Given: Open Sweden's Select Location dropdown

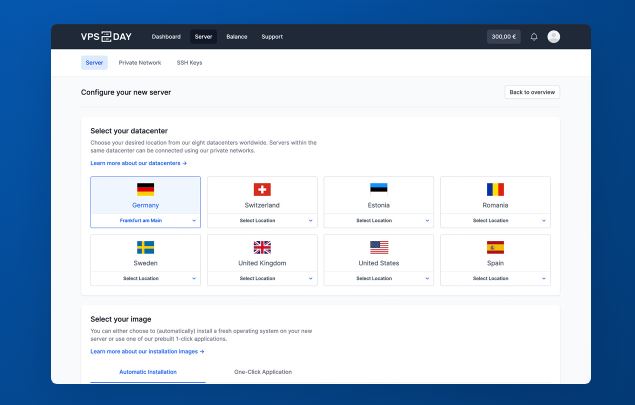Looking at the screenshot, I should [x=145, y=278].
